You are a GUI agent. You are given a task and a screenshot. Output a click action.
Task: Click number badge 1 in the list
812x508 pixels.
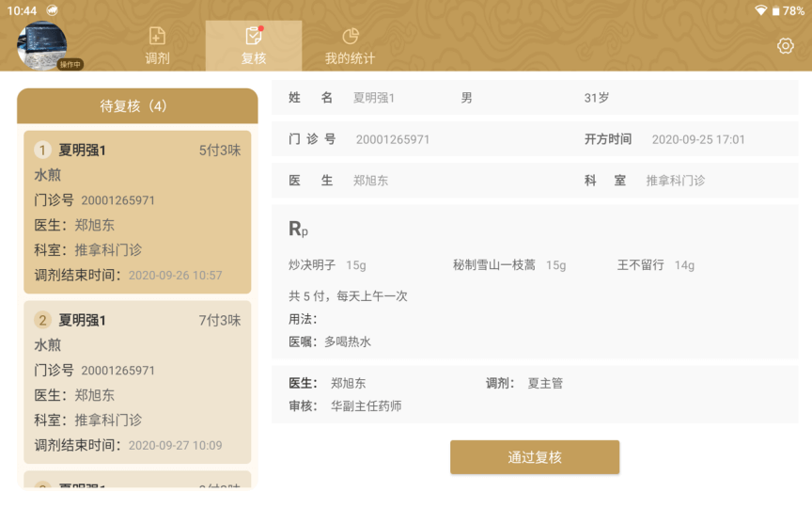pos(42,151)
